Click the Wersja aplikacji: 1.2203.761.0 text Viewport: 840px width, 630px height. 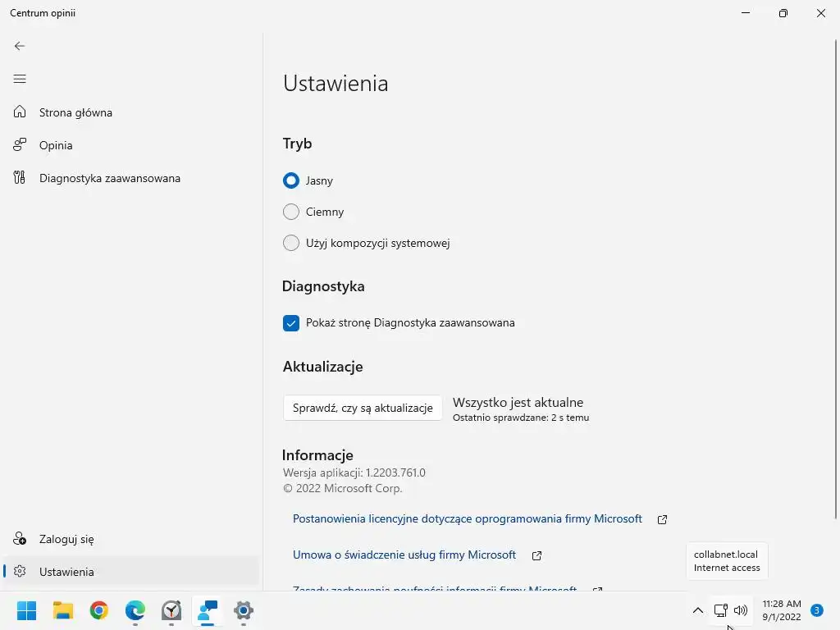[x=354, y=472]
